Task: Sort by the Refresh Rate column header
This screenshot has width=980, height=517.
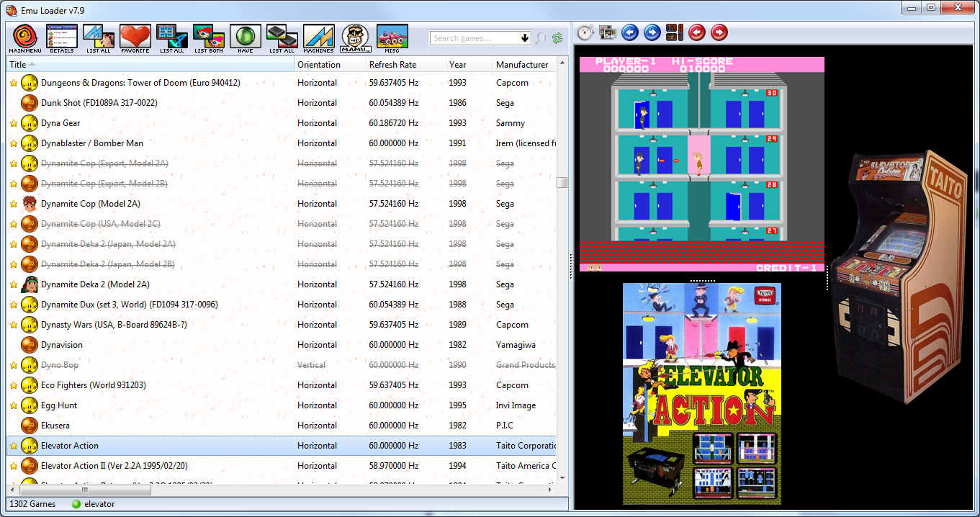Action: pos(406,65)
